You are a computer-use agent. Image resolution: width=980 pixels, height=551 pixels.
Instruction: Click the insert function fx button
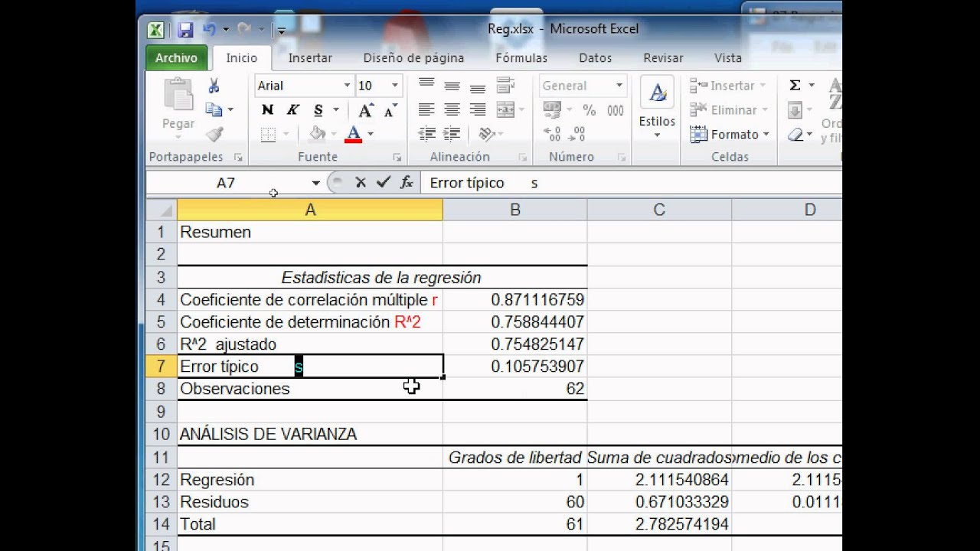(407, 183)
